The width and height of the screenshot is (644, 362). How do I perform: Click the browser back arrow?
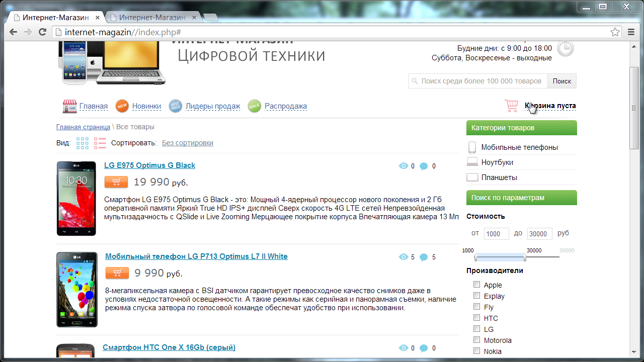click(14, 32)
